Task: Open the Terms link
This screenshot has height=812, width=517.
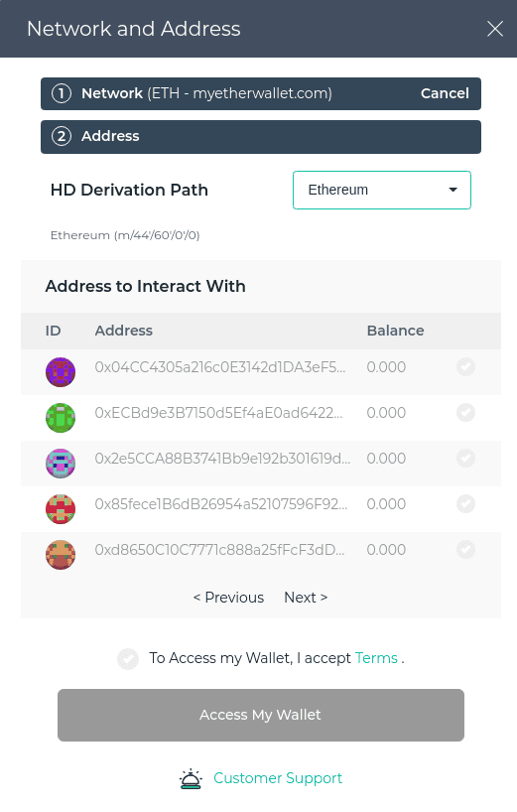Action: [x=376, y=658]
